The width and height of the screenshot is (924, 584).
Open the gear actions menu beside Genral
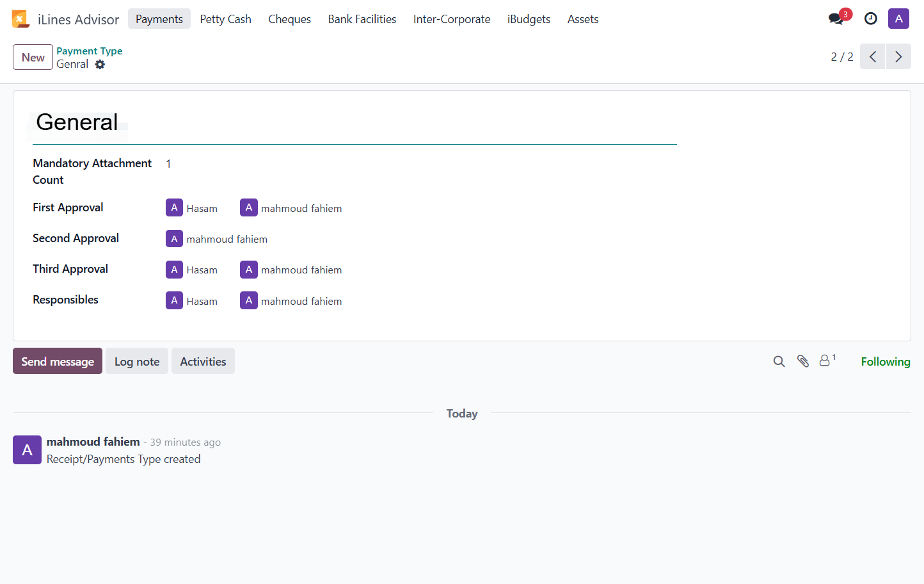100,64
